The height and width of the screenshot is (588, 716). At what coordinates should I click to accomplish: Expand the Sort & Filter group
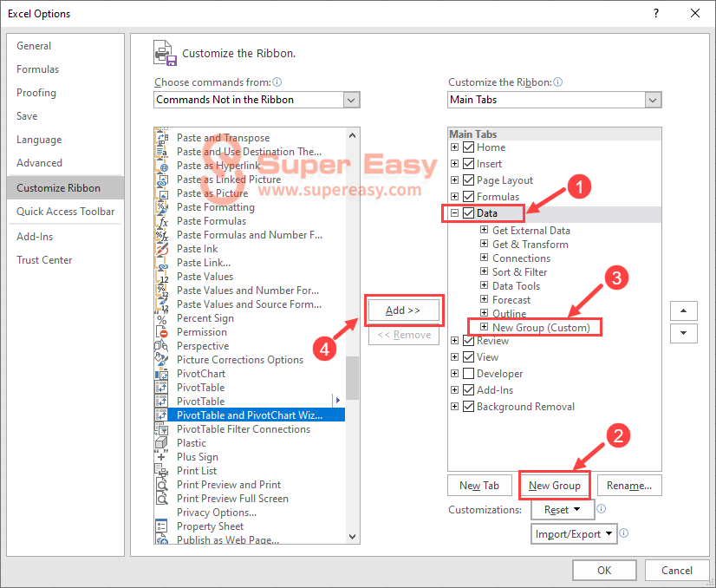click(484, 271)
